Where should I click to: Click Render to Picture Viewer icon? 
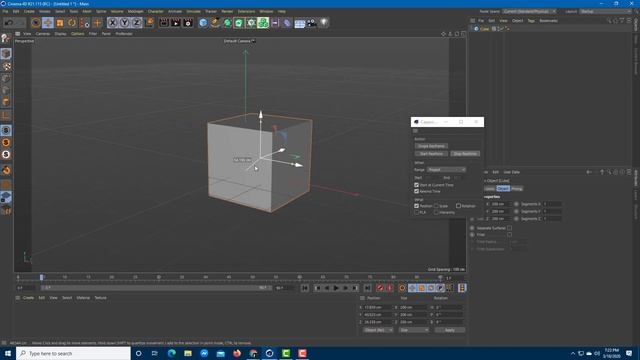pyautogui.click(x=176, y=23)
